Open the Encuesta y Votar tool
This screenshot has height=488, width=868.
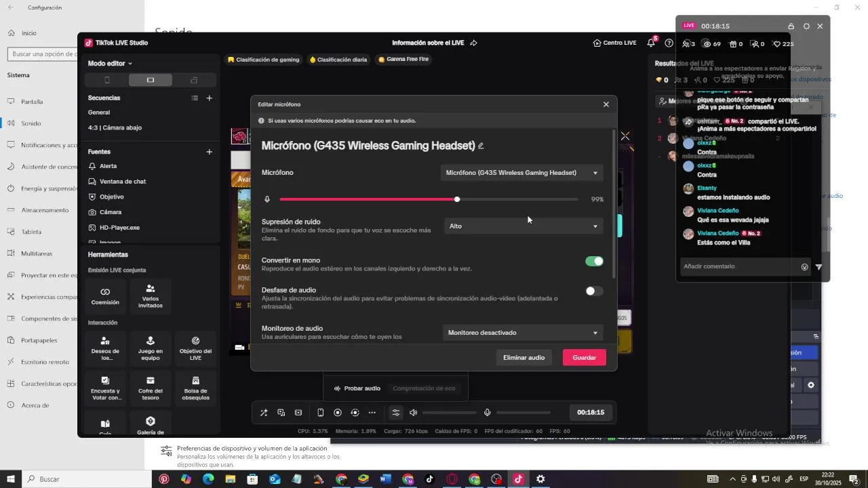pos(105,388)
